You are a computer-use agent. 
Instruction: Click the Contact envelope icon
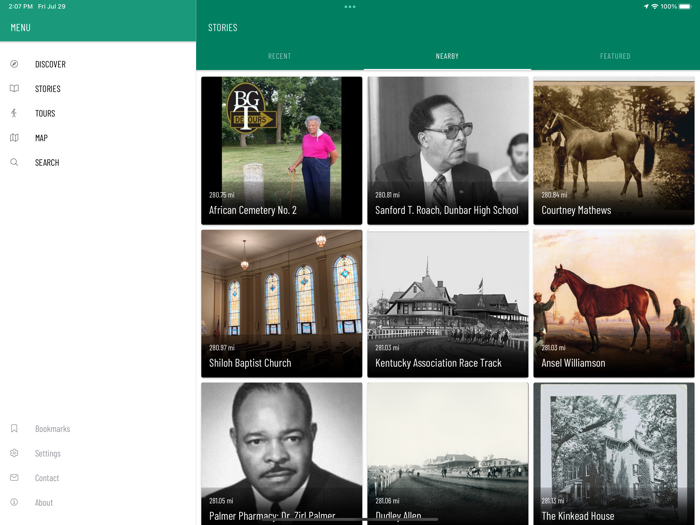[14, 478]
